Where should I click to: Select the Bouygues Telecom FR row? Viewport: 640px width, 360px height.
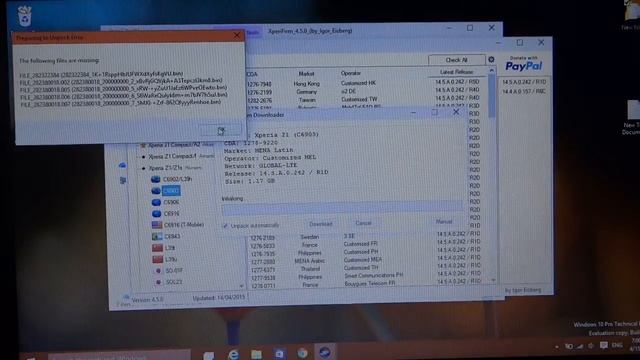click(x=365, y=284)
